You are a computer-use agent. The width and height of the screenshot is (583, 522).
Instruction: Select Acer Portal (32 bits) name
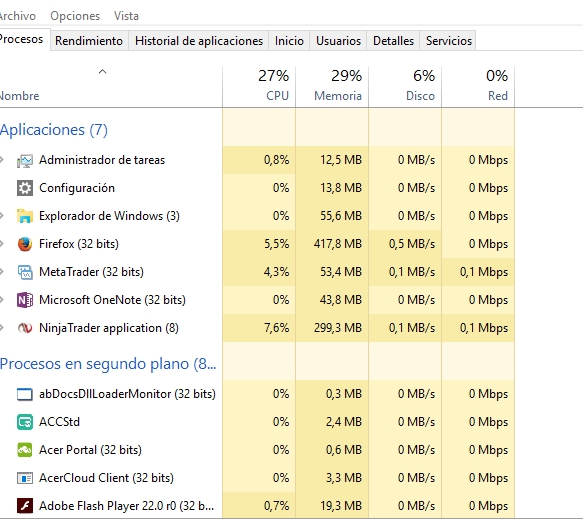90,450
